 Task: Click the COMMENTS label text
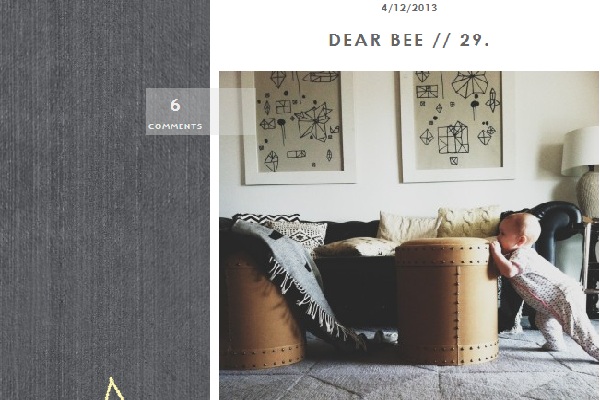pos(175,126)
